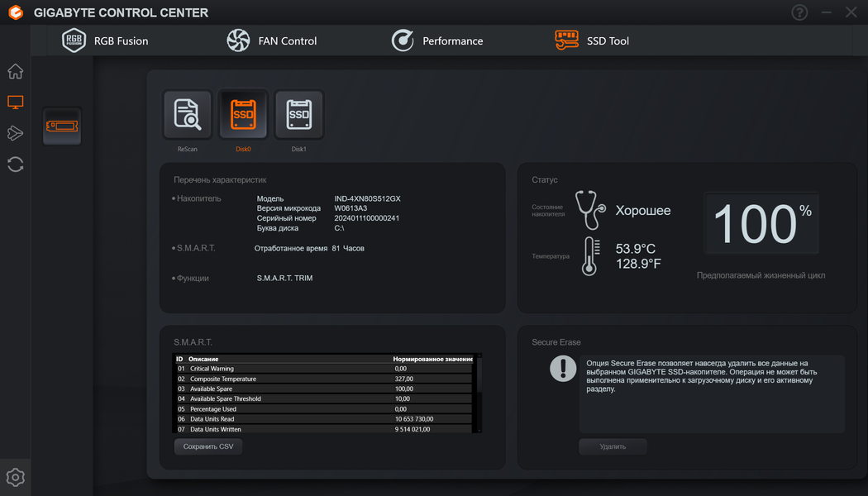Click the Сохранить CSV button
868x496 pixels.
coord(208,446)
